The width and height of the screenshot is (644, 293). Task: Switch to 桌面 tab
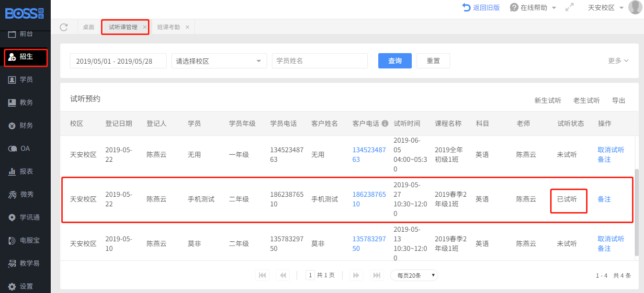coord(89,27)
